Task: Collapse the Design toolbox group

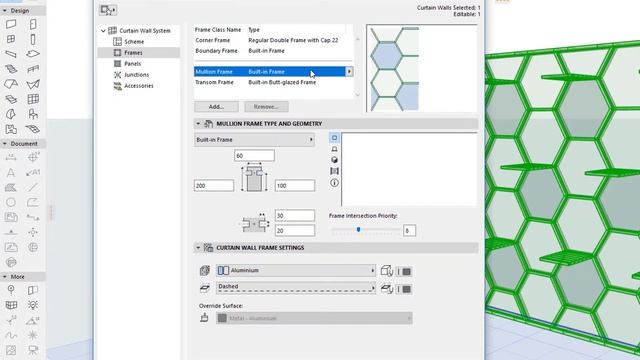Action: pyautogui.click(x=4, y=11)
